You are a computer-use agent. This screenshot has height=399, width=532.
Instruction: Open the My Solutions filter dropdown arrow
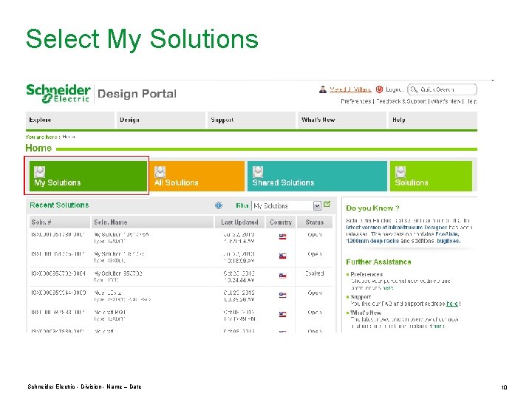click(317, 206)
